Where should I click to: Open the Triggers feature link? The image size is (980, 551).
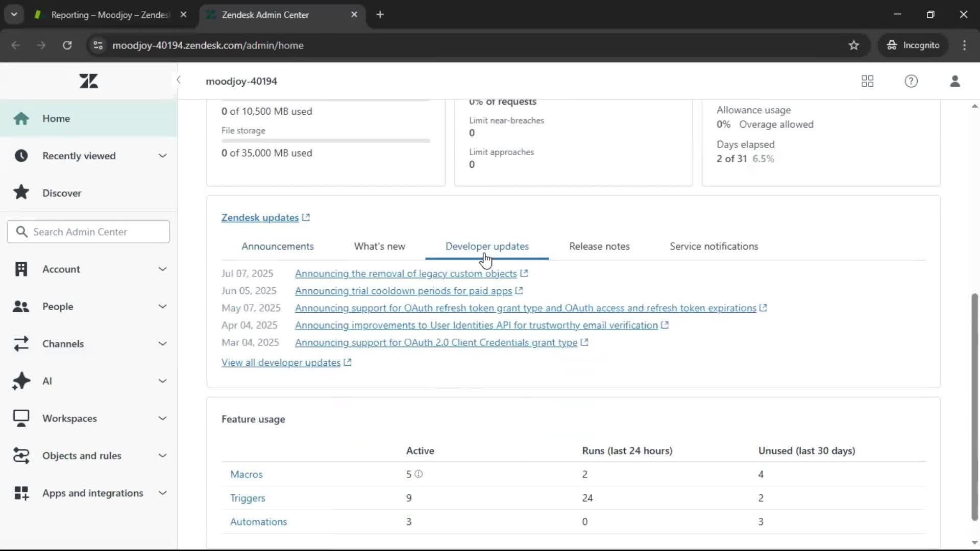(x=248, y=498)
